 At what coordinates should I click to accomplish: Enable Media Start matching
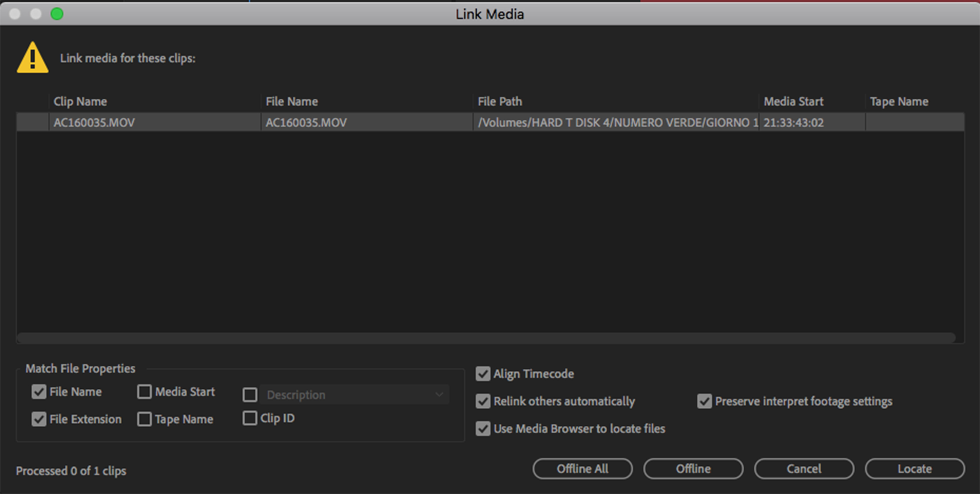(x=144, y=392)
